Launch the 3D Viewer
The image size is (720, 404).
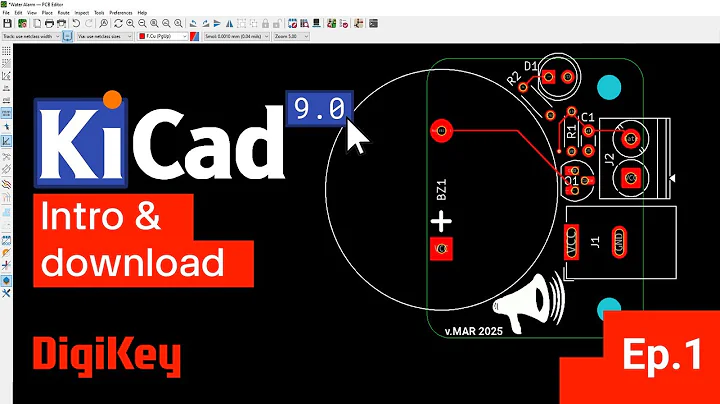tap(316, 23)
